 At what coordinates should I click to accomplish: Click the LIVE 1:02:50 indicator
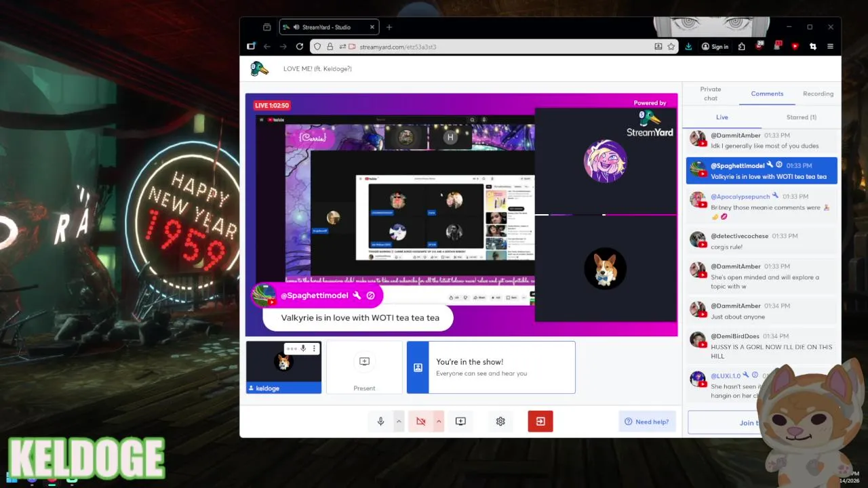[272, 105]
